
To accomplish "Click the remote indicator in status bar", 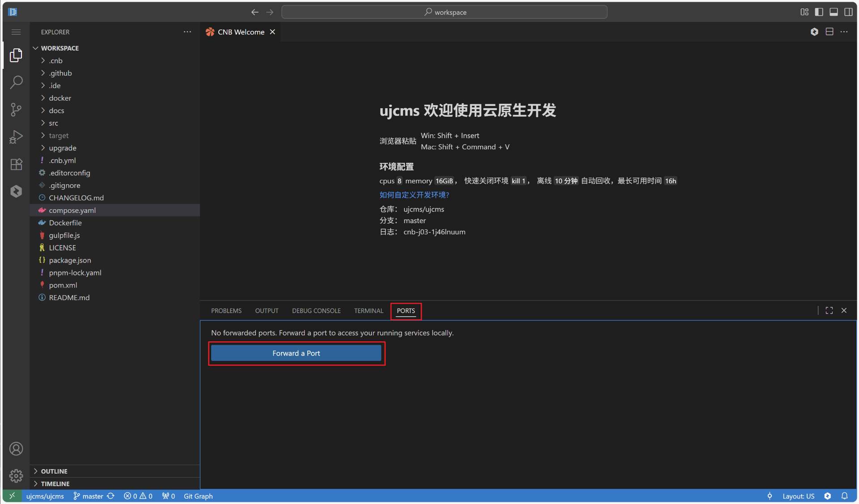I will coord(12,496).
